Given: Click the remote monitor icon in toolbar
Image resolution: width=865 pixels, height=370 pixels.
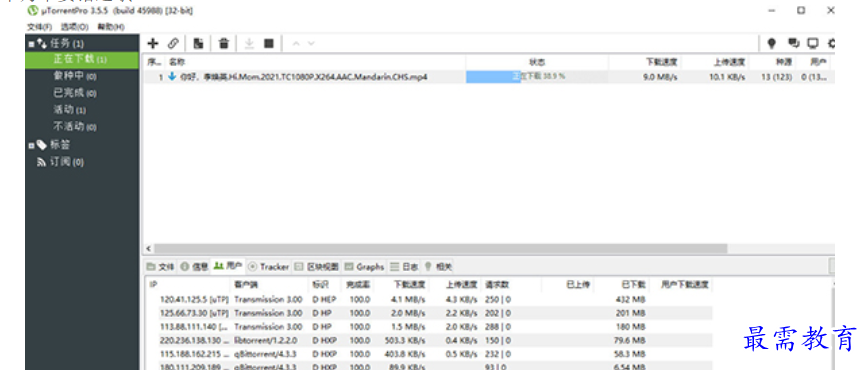Looking at the screenshot, I should pos(813,43).
